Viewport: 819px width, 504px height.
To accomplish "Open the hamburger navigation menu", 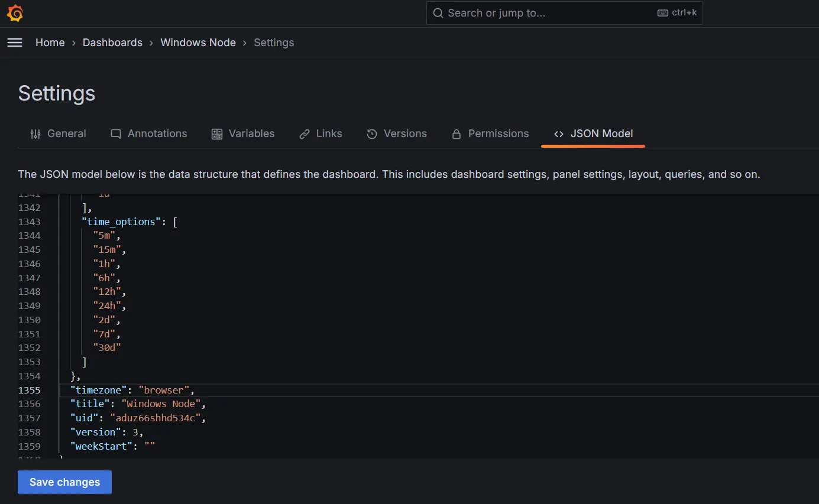I will pyautogui.click(x=15, y=43).
